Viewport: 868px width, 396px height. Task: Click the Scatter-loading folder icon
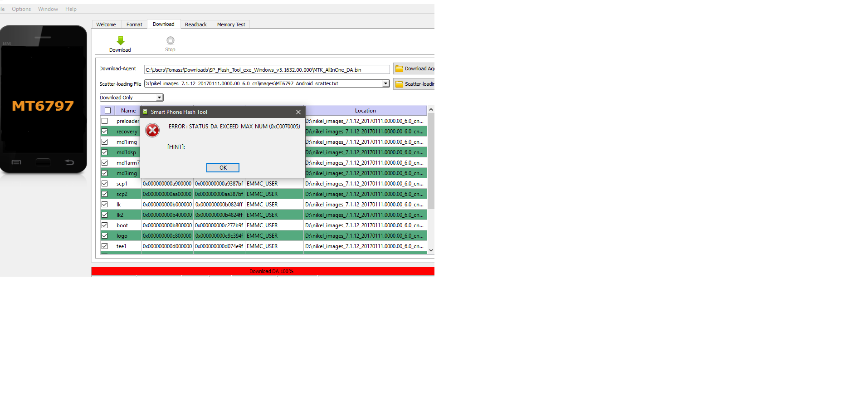tap(399, 84)
